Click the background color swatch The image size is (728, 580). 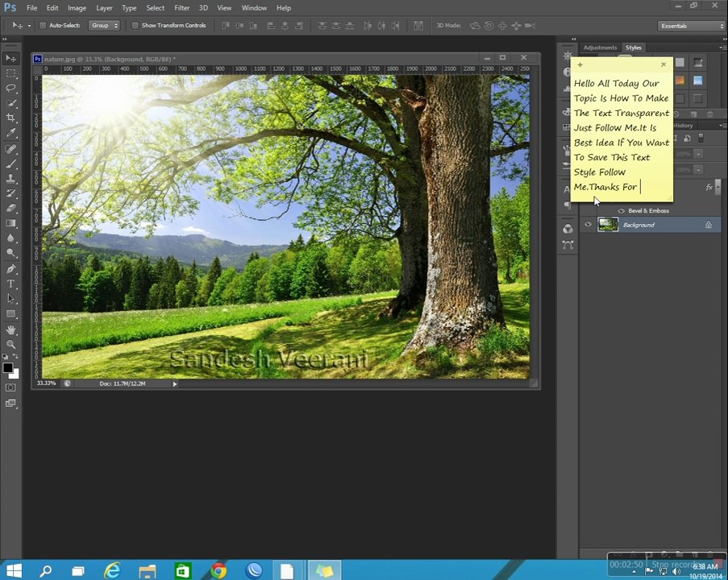point(16,375)
